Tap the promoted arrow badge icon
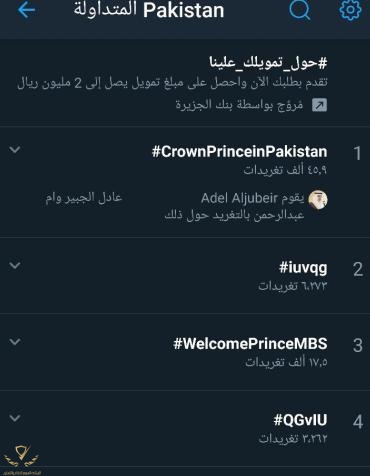370x476 pixels. 319,105
